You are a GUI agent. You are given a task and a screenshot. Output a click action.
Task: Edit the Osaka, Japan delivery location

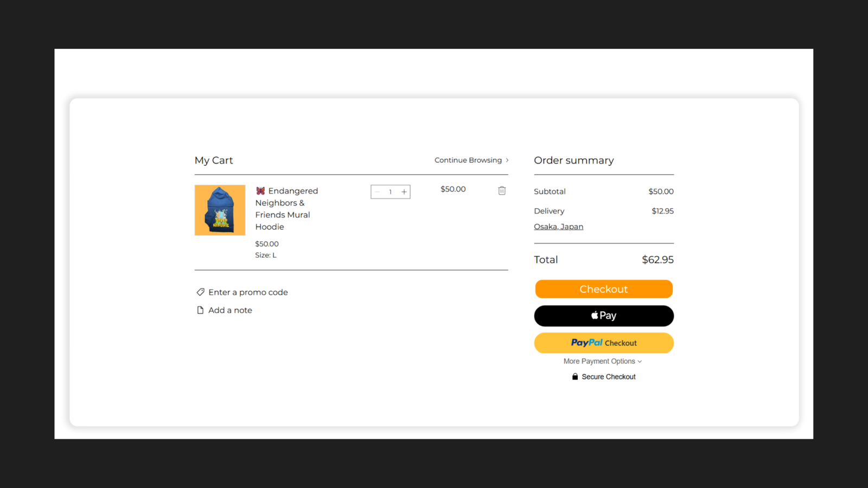coord(558,226)
